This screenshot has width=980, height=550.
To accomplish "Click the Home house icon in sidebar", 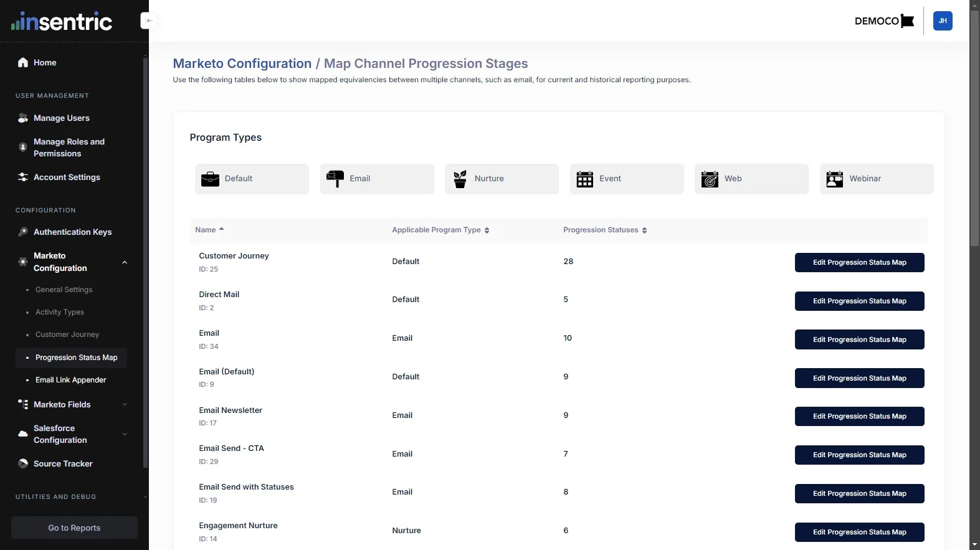I will (23, 62).
